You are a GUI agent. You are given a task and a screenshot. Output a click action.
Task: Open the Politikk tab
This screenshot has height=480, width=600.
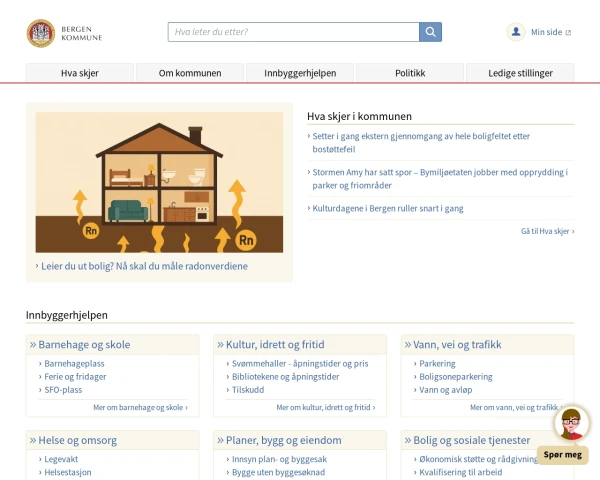pos(410,73)
